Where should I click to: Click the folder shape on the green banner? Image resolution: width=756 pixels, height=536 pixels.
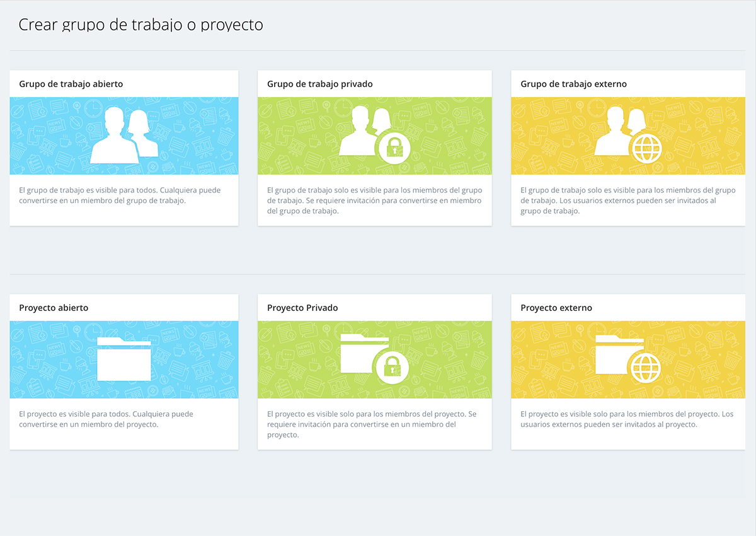click(x=358, y=353)
